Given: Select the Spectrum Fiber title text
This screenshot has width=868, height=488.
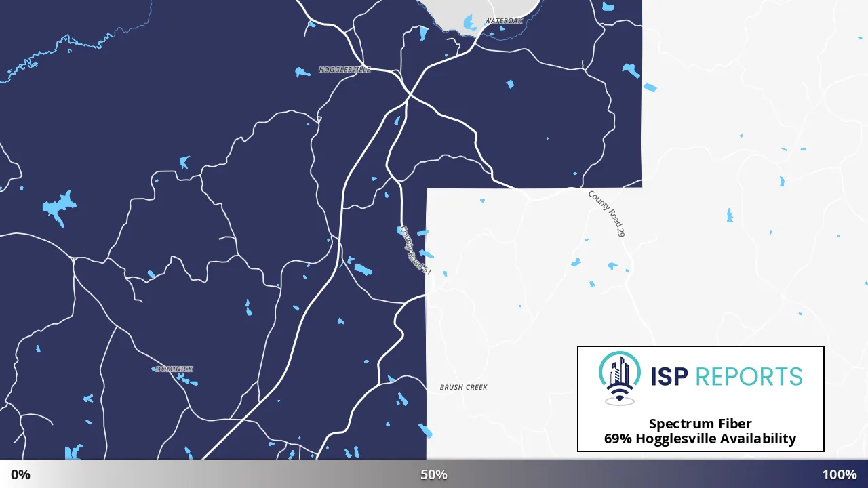Looking at the screenshot, I should [x=701, y=424].
